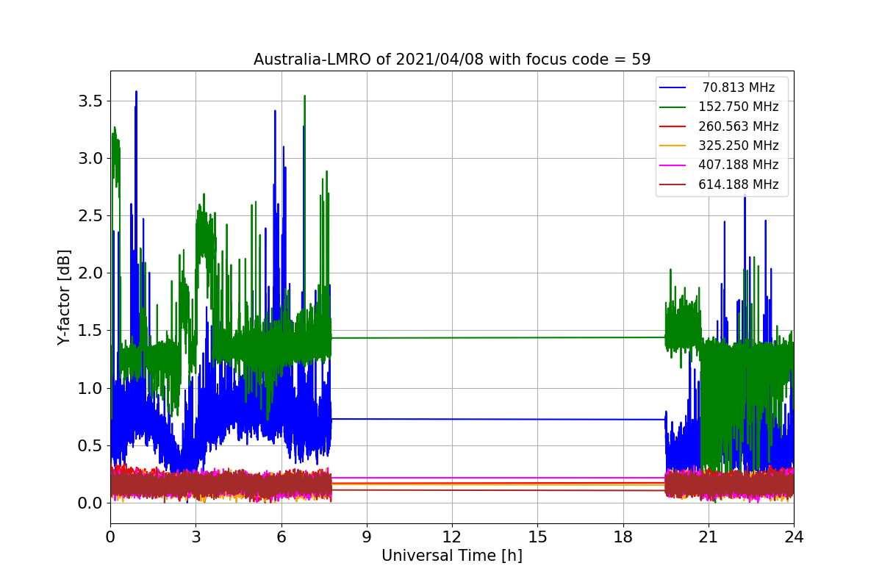Screen dimensions: 882x588
Task: Click the brown legend line for 614.188 MHz
Action: [673, 184]
